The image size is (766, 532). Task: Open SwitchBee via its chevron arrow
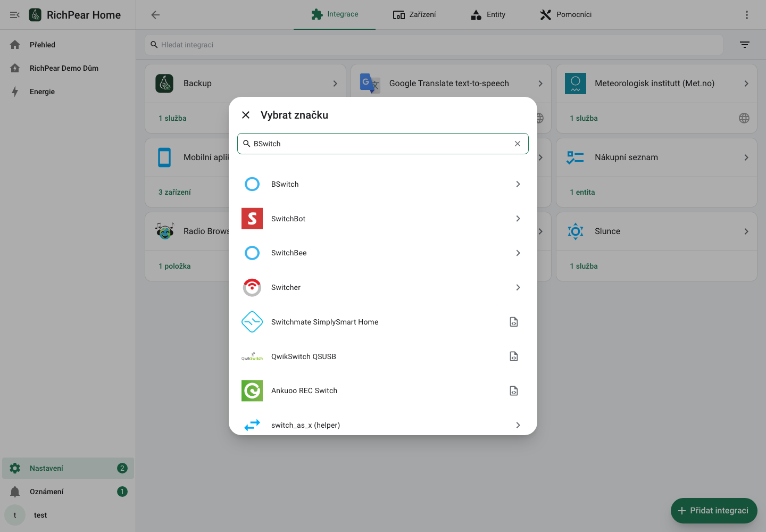tap(518, 253)
